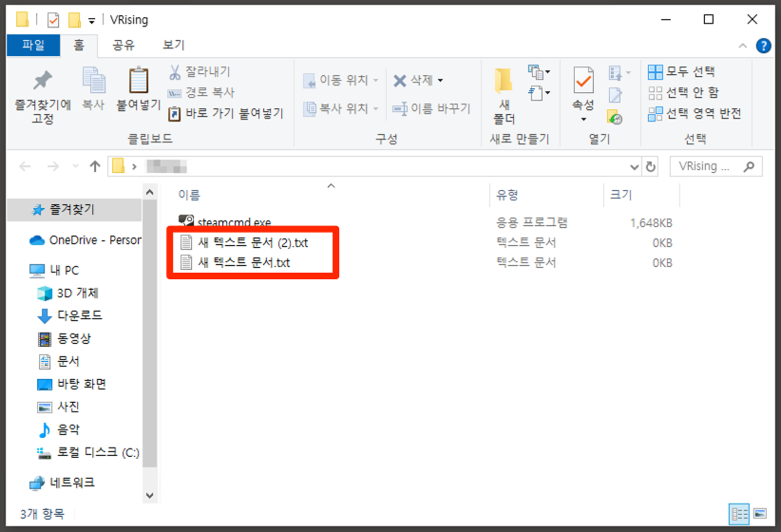781x532 pixels.
Task: Open 사진 (Pictures) in navigation pane
Action: (58, 407)
